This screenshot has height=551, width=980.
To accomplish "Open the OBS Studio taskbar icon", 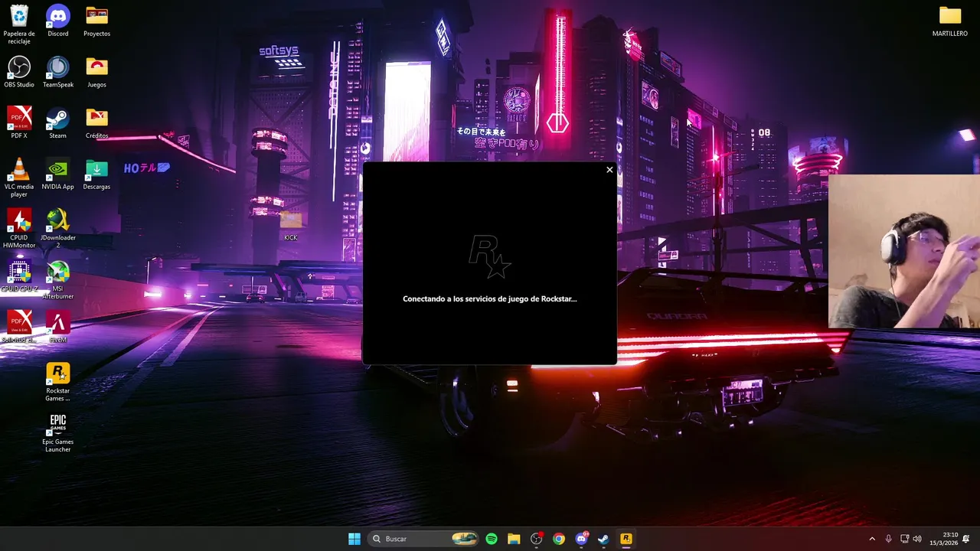I will point(536,539).
